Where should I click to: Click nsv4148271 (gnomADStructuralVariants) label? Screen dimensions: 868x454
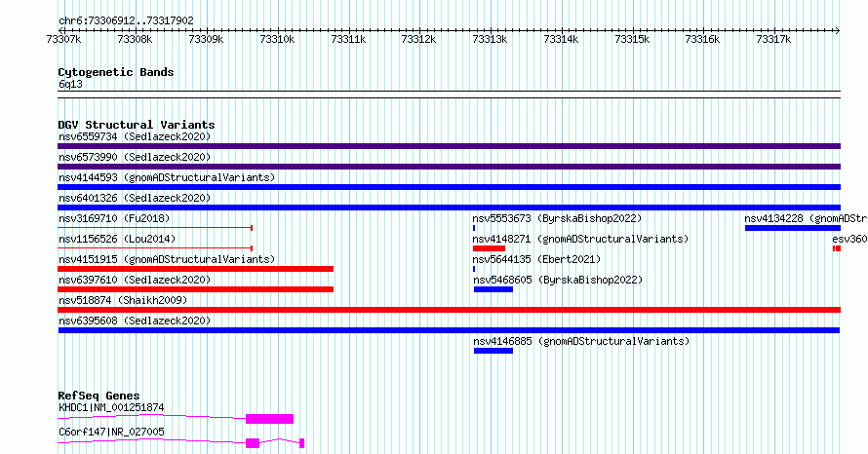click(580, 239)
